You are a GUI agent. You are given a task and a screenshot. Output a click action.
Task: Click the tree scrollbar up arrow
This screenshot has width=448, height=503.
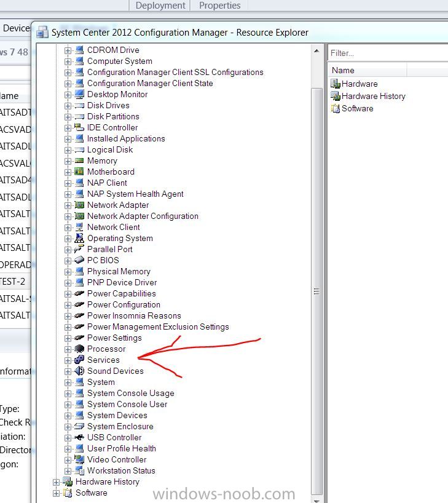[x=316, y=50]
